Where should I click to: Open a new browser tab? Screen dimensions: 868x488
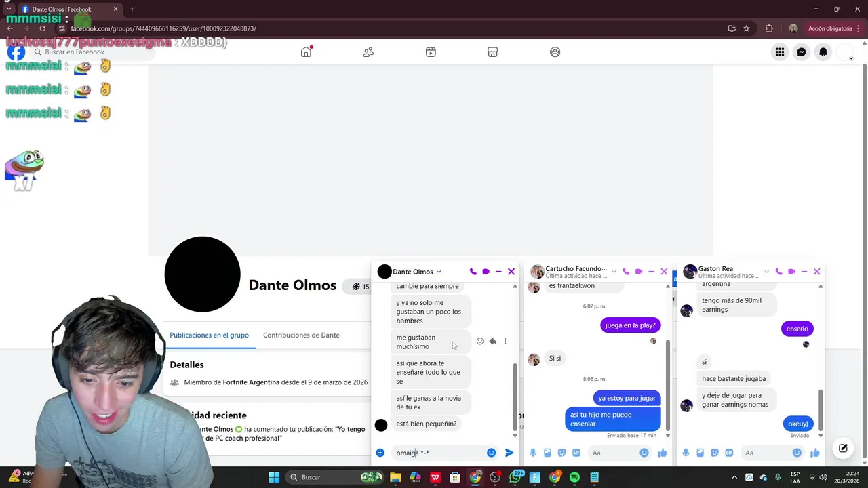[x=132, y=9]
